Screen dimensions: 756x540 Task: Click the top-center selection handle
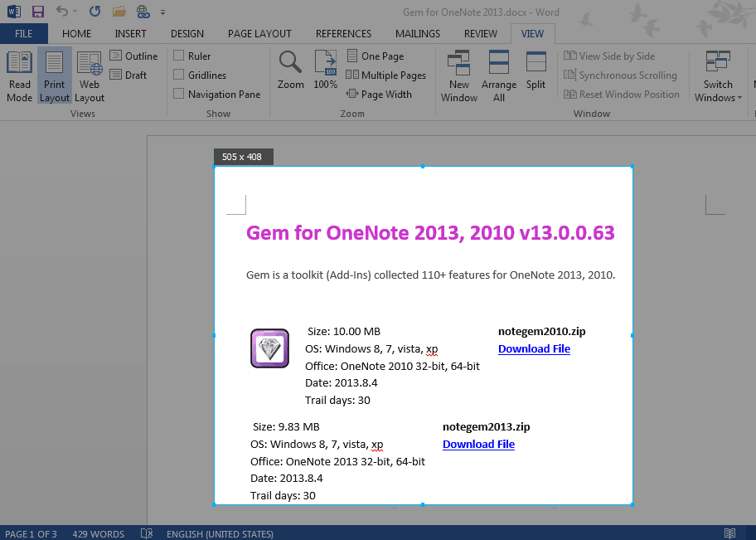423,167
